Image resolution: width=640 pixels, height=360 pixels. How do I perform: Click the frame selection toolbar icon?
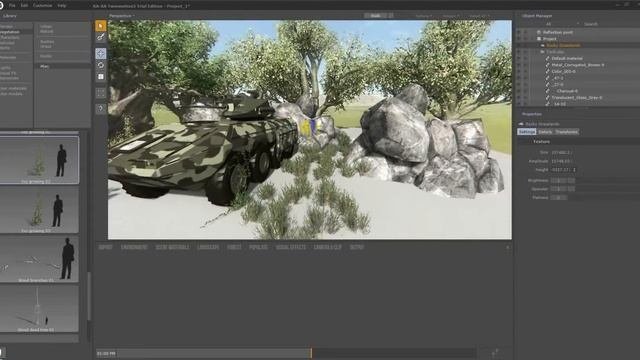[100, 93]
